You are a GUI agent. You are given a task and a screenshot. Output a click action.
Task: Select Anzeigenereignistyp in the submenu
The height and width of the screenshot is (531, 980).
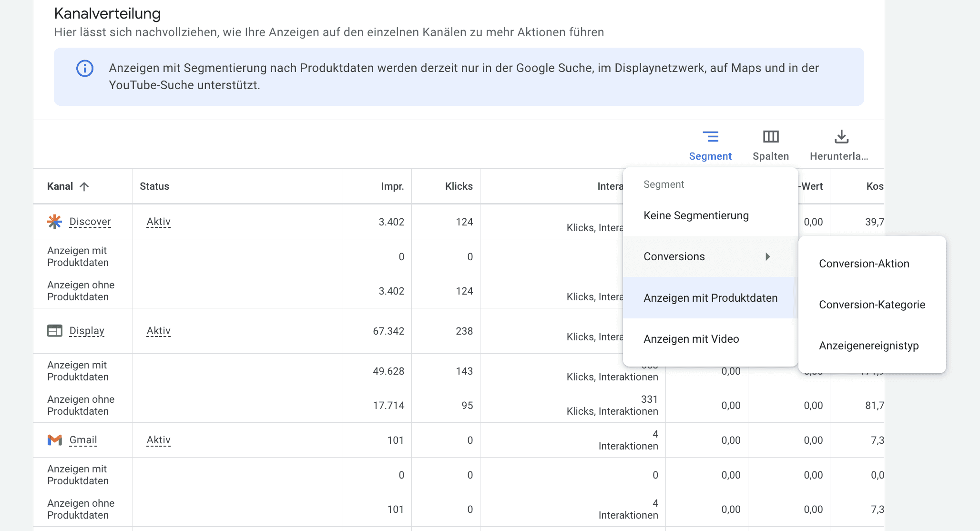(868, 345)
